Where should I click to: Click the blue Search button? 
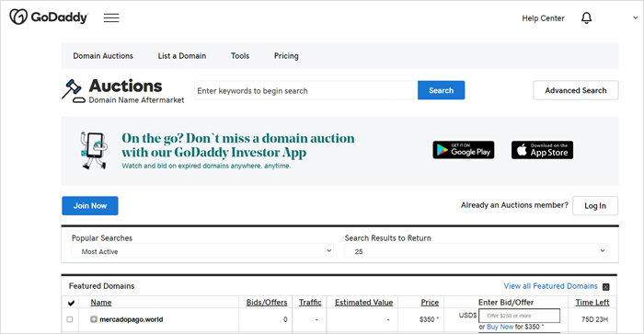(441, 90)
